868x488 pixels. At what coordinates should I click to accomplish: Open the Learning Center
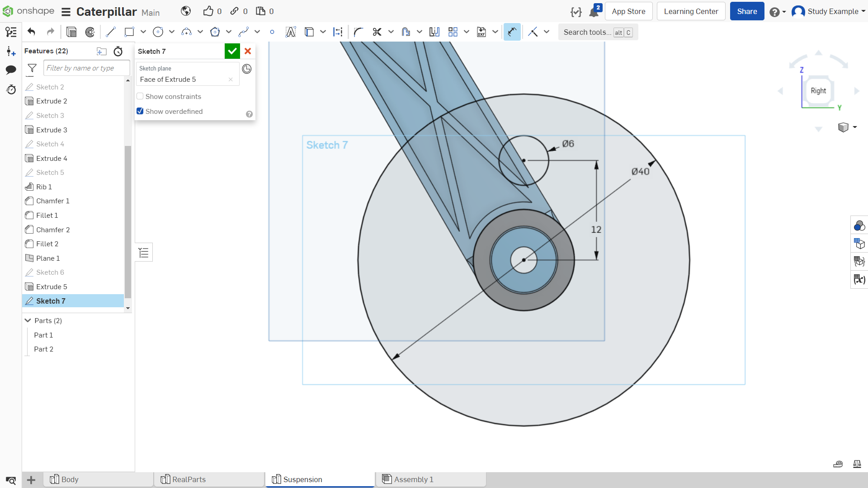coord(691,11)
